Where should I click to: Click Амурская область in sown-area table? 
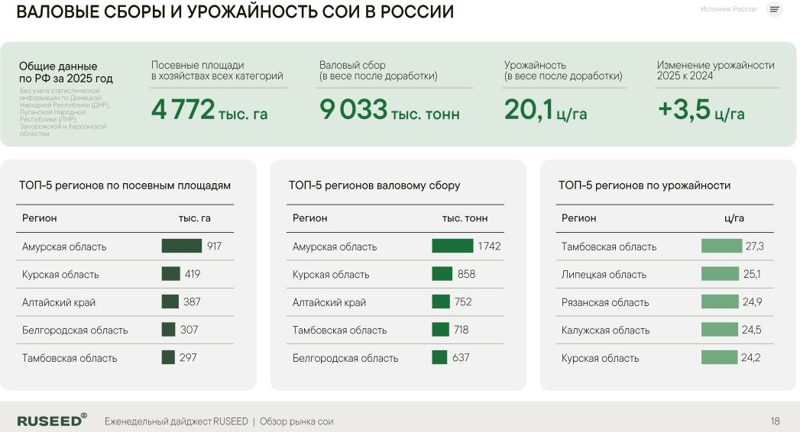(x=64, y=247)
